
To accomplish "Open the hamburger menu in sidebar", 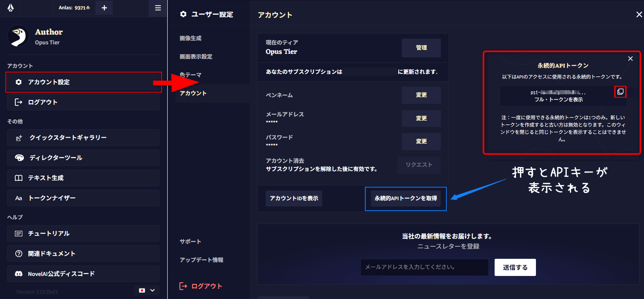I will [x=158, y=8].
